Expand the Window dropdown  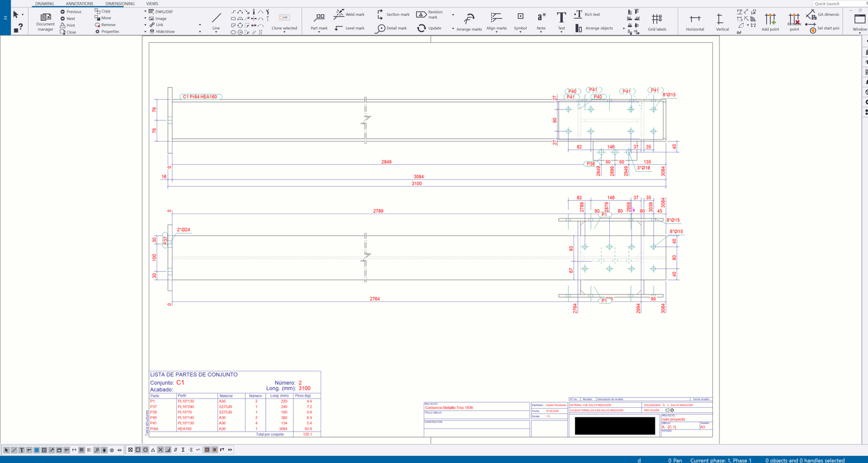tap(860, 33)
